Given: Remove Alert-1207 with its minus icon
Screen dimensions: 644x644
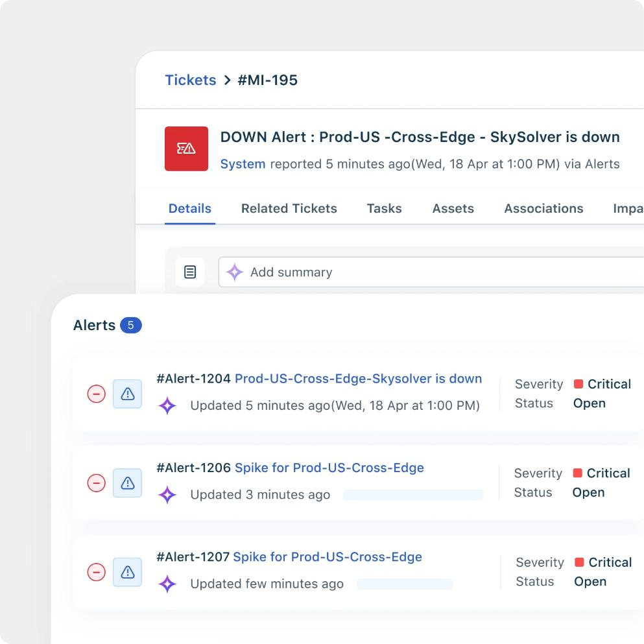Looking at the screenshot, I should pyautogui.click(x=97, y=572).
